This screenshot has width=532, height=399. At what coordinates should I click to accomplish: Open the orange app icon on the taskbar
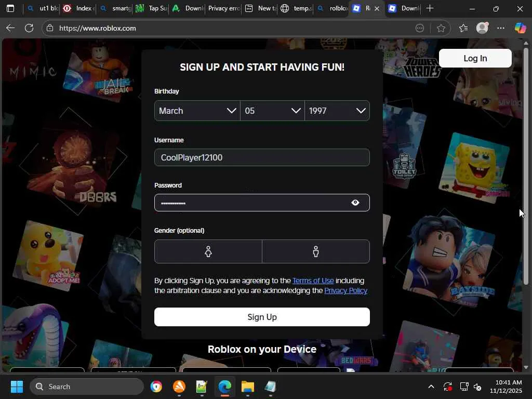click(x=179, y=387)
